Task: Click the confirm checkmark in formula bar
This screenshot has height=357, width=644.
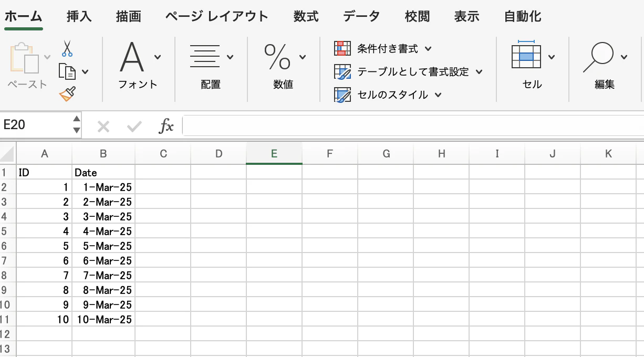Action: 135,126
